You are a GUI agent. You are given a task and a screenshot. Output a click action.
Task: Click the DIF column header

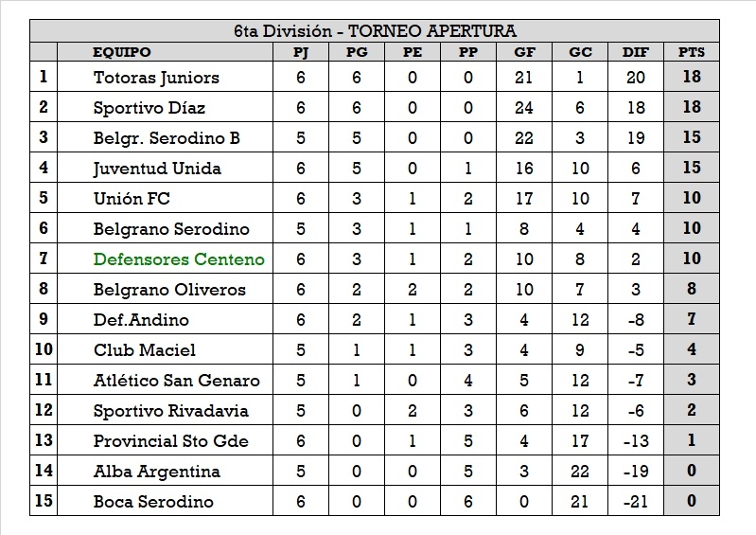(x=636, y=52)
